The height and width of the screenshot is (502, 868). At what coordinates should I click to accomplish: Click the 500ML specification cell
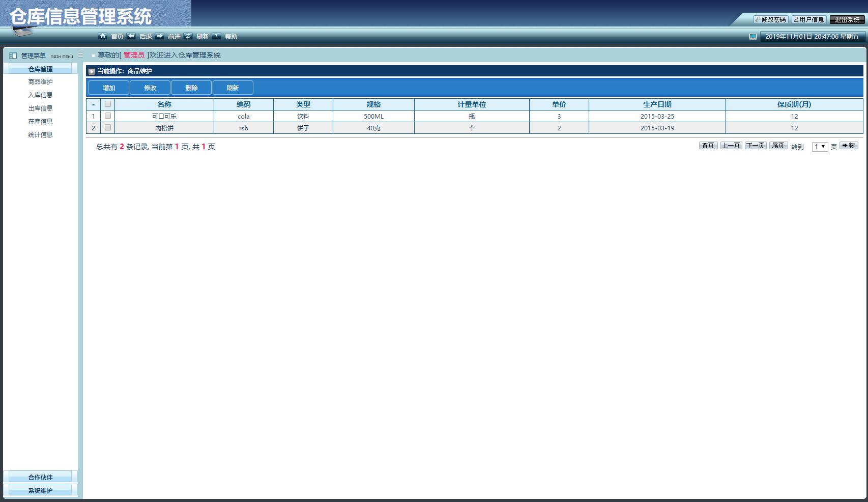pyautogui.click(x=373, y=116)
